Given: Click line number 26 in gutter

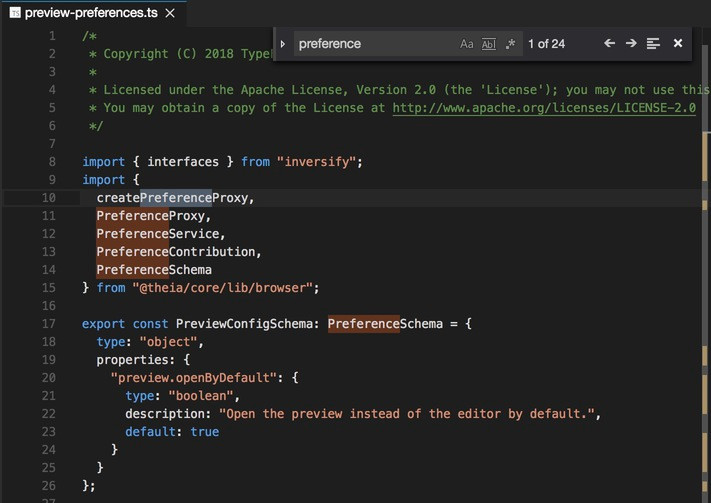Looking at the screenshot, I should click(x=49, y=486).
